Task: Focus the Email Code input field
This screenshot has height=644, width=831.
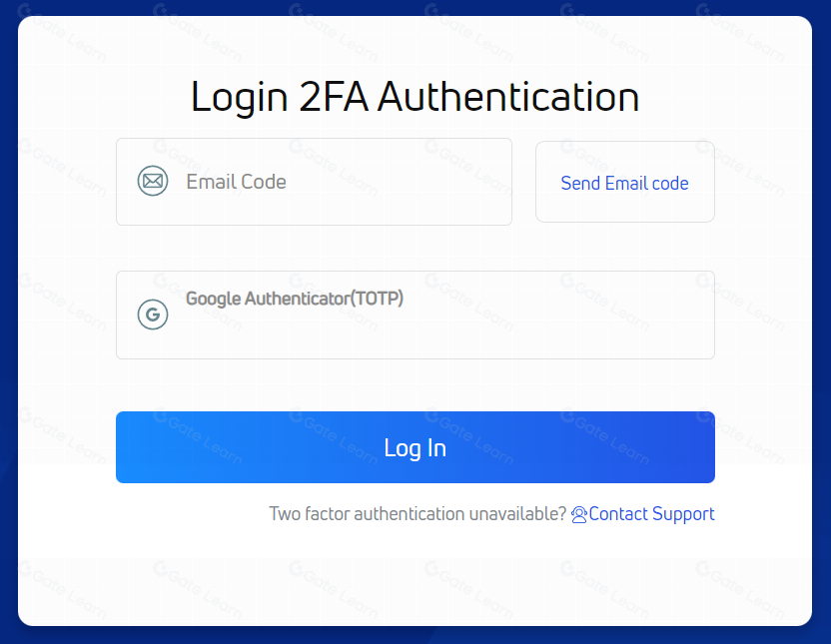Action: 314,182
